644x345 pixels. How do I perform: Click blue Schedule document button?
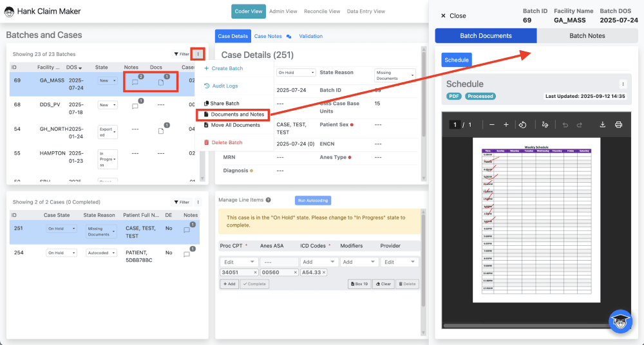[x=457, y=60]
